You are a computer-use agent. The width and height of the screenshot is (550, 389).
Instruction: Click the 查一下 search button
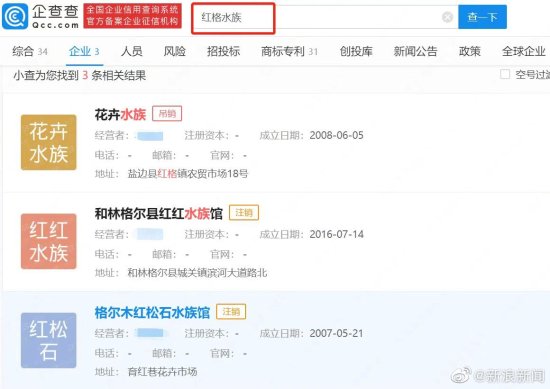[x=482, y=17]
